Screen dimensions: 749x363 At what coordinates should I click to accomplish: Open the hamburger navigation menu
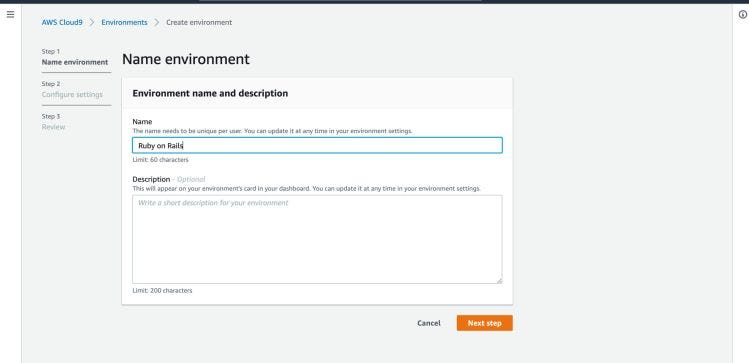tap(11, 14)
